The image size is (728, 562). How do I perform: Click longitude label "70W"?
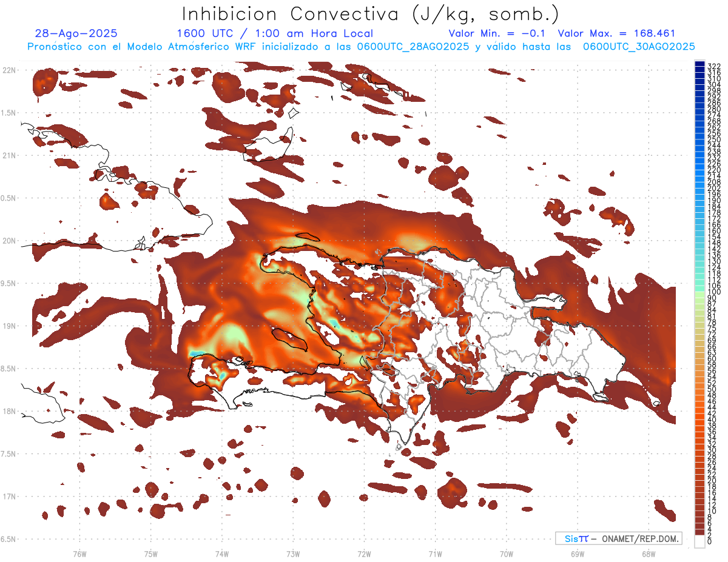click(x=507, y=554)
